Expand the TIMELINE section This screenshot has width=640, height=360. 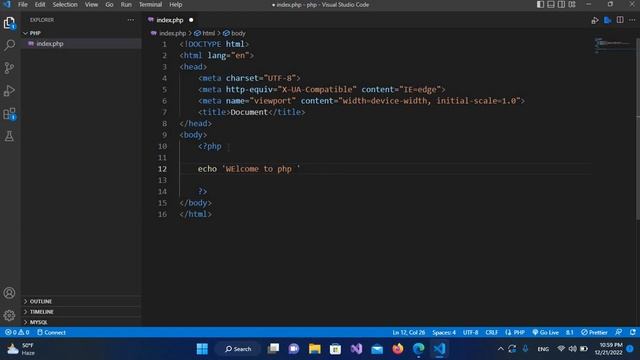click(81, 312)
